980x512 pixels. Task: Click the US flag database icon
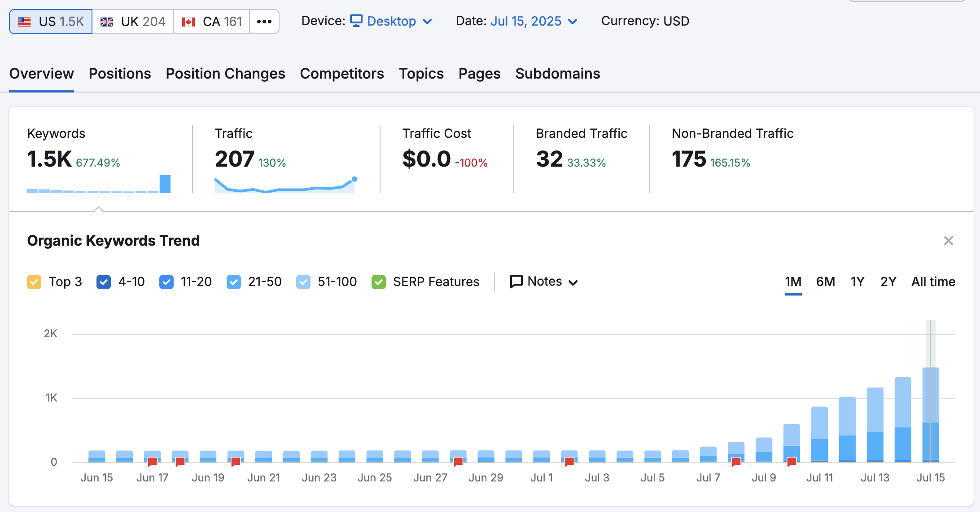(24, 22)
